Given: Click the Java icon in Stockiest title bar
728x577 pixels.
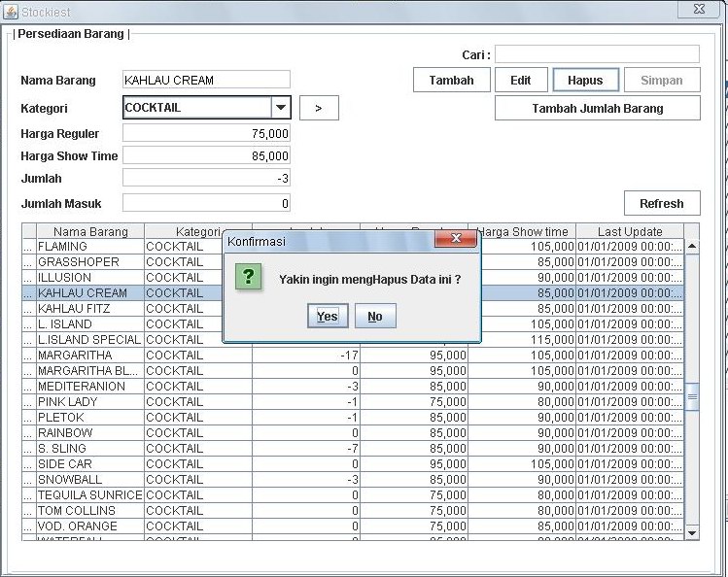Looking at the screenshot, I should click(x=11, y=11).
